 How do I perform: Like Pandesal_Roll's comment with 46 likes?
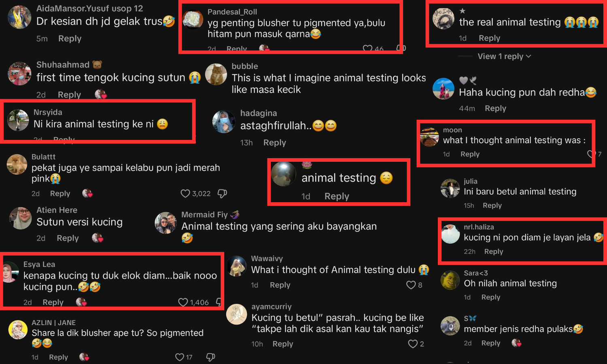click(x=367, y=49)
